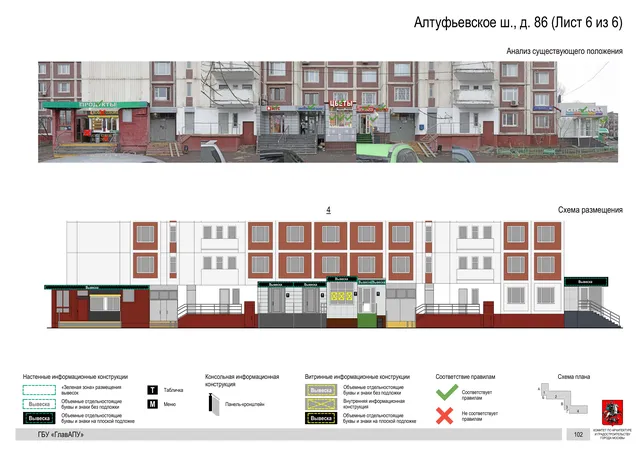This screenshot has height=453, width=640.
Task: Click 'Настенные информационные конструкции' heading
Action: coord(75,377)
